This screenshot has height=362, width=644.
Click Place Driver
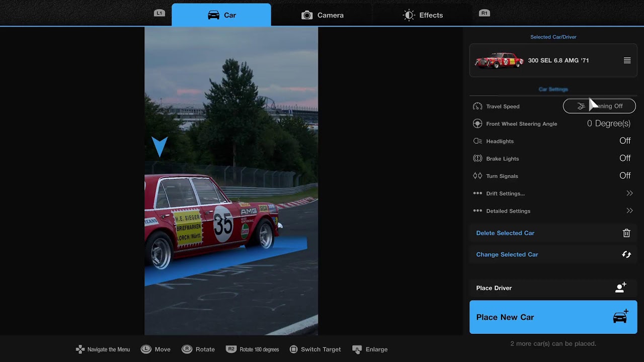pyautogui.click(x=553, y=288)
